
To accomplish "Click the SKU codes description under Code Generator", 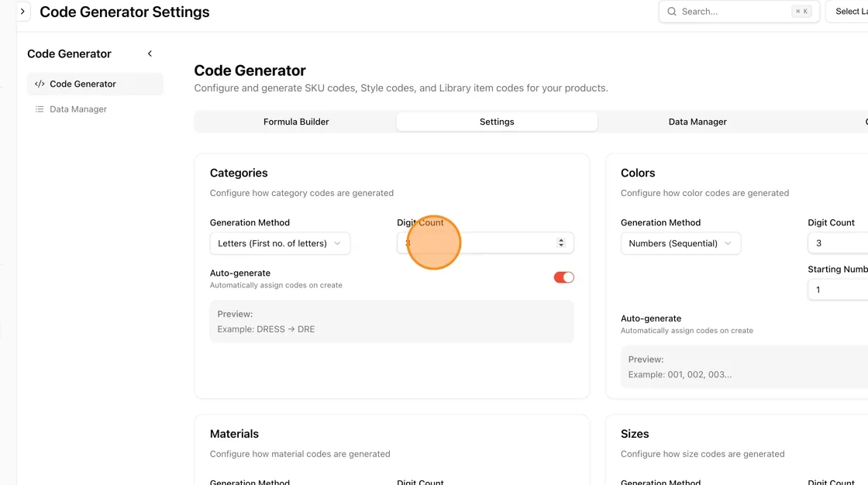I will pos(401,88).
